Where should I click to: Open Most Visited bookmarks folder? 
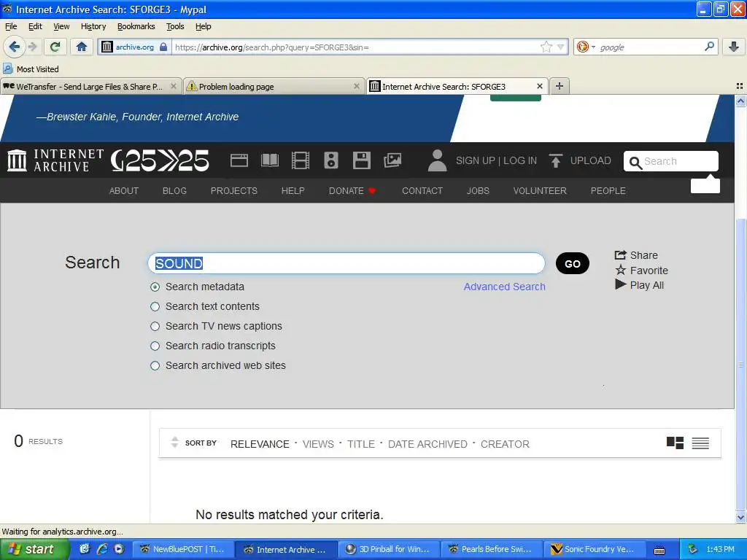click(x=31, y=69)
